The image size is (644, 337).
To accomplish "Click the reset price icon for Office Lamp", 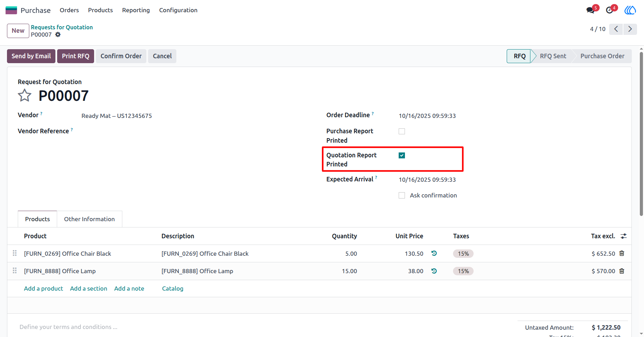I will tap(434, 271).
